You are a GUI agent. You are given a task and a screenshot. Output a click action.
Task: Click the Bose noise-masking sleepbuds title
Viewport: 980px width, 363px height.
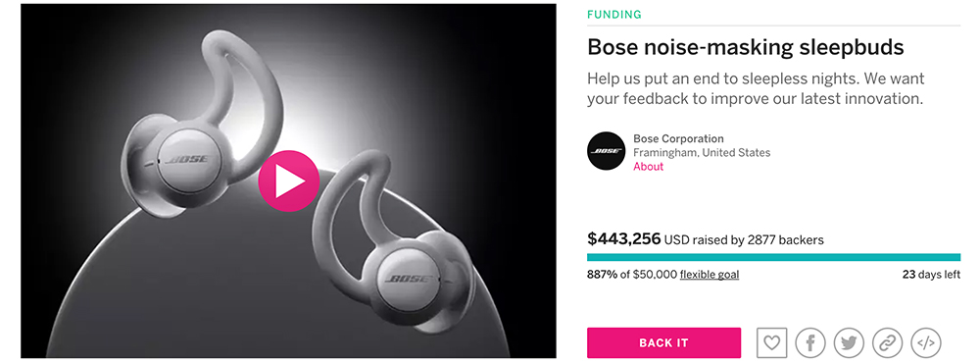(x=745, y=47)
